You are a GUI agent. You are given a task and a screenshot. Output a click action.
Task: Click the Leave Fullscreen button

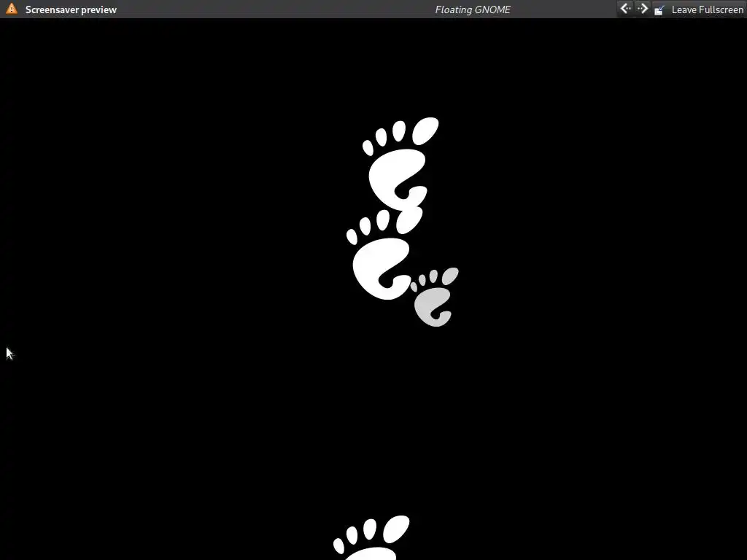tap(698, 9)
